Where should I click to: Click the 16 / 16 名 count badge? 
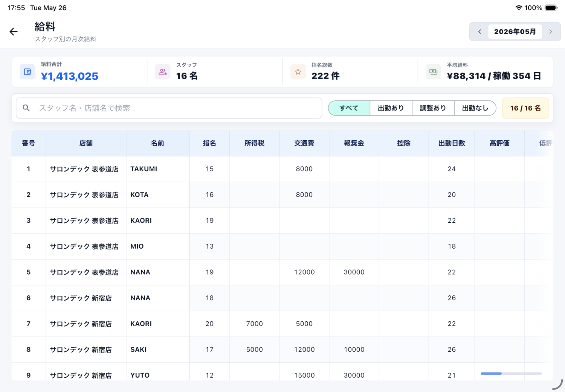point(525,108)
